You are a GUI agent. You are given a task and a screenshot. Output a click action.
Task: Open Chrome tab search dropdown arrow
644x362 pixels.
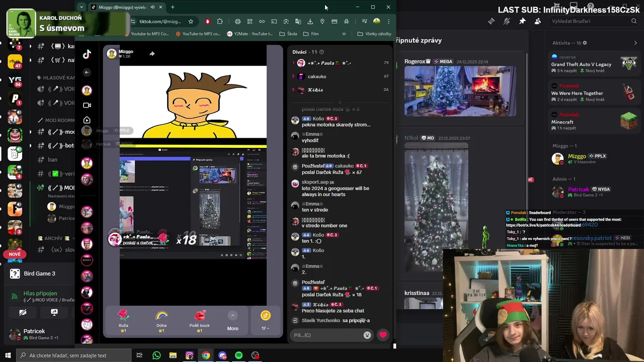82,7
